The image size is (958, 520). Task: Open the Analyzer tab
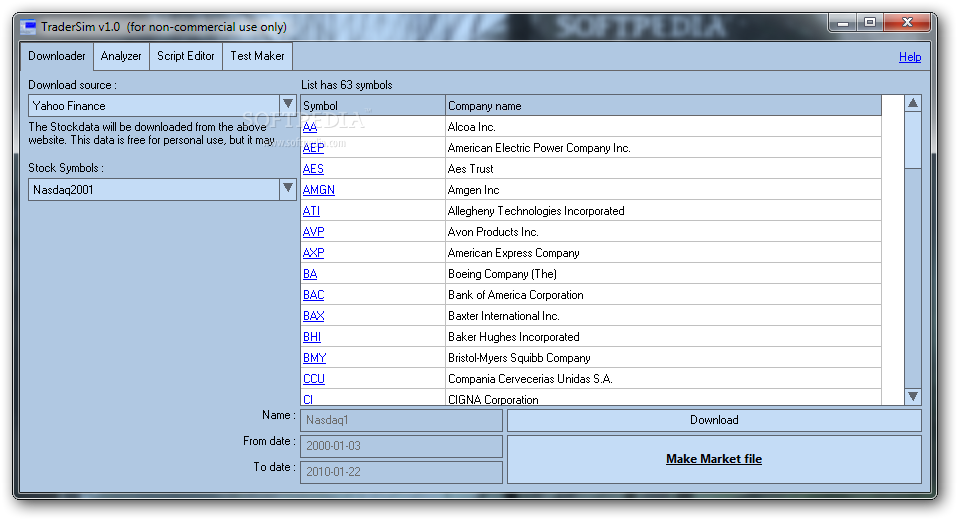tap(121, 56)
